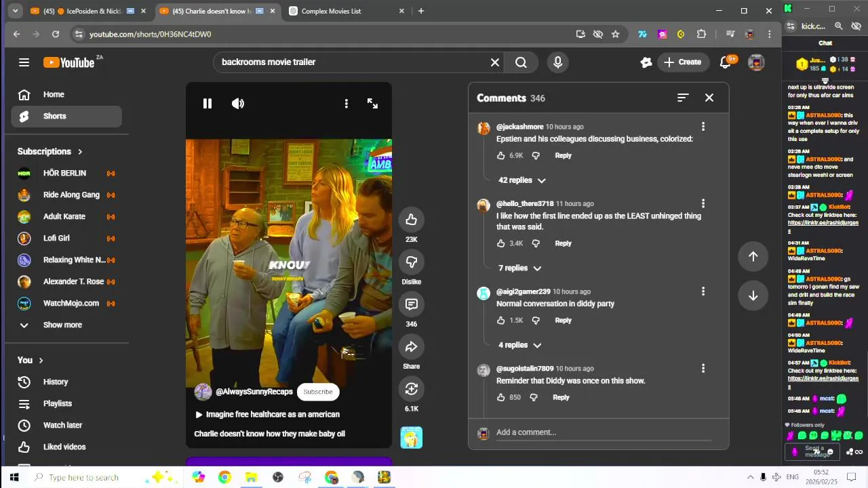Open options menu for @jackashmore's comment
Viewport: 868px width, 488px height.
click(703, 127)
